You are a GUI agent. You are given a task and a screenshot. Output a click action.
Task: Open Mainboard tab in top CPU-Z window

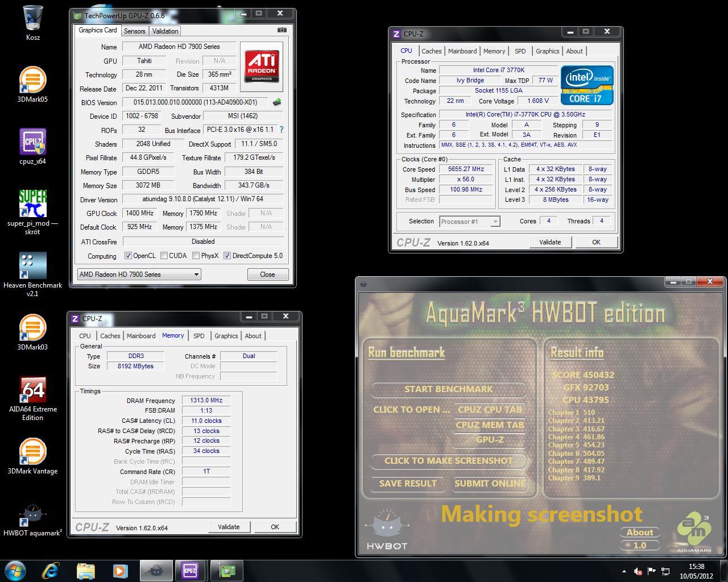coord(462,51)
